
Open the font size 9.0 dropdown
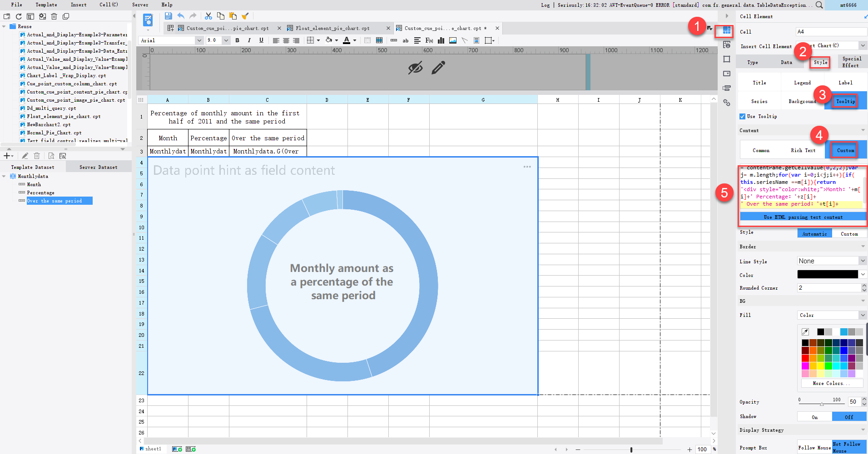click(226, 40)
